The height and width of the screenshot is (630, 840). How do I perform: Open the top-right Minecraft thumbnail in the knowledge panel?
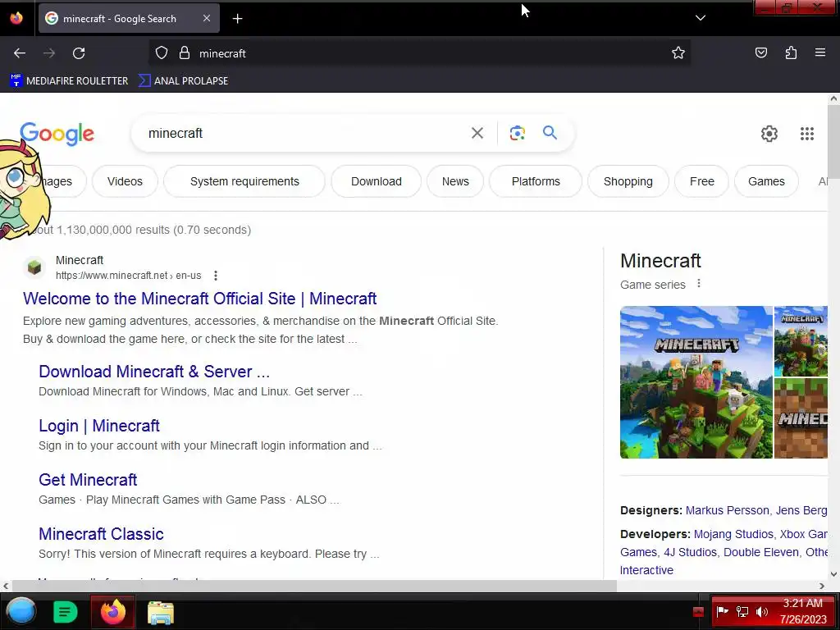[x=801, y=340]
